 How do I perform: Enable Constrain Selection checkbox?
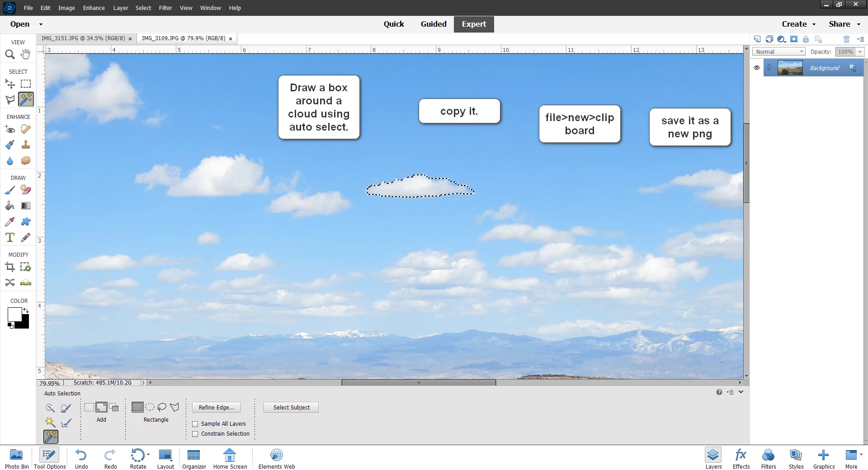(x=195, y=434)
